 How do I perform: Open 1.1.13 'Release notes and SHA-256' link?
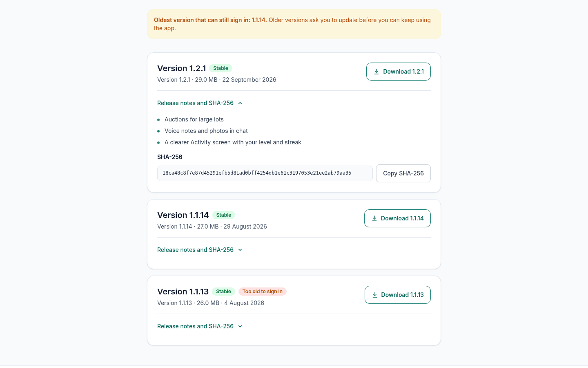[x=200, y=326]
